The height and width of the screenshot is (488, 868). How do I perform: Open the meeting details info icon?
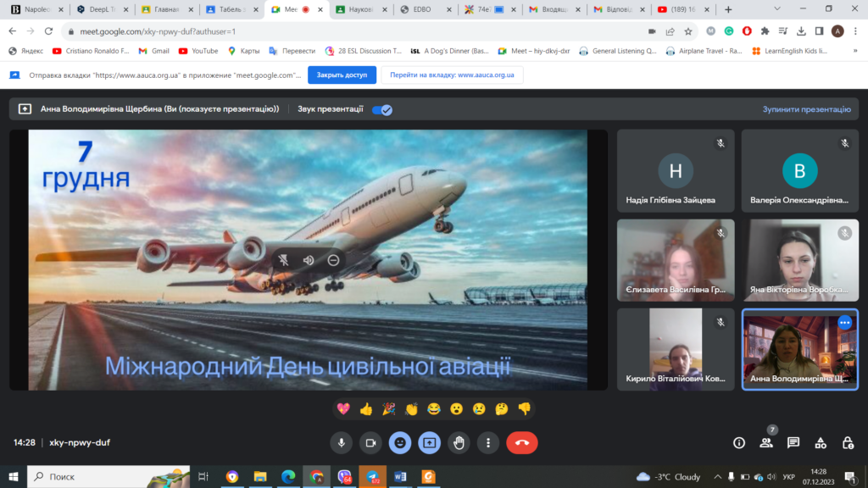[739, 442]
